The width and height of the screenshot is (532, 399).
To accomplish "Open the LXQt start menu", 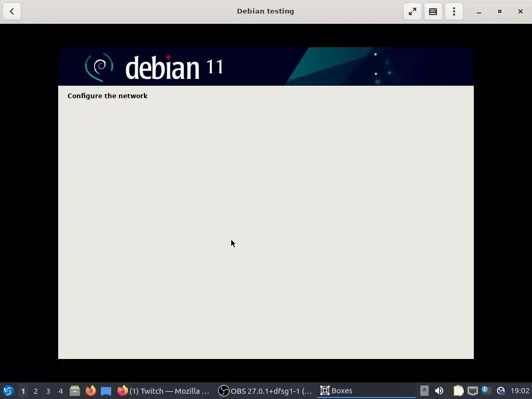I will [8, 391].
